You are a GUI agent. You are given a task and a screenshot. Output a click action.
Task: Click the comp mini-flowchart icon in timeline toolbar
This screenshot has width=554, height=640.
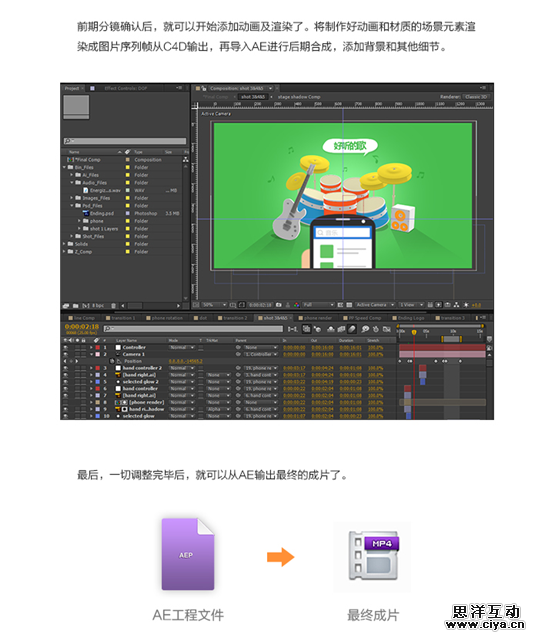[293, 329]
